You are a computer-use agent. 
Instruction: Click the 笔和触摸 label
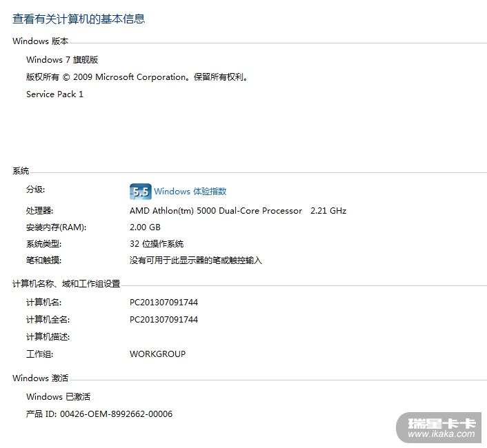(x=43, y=261)
